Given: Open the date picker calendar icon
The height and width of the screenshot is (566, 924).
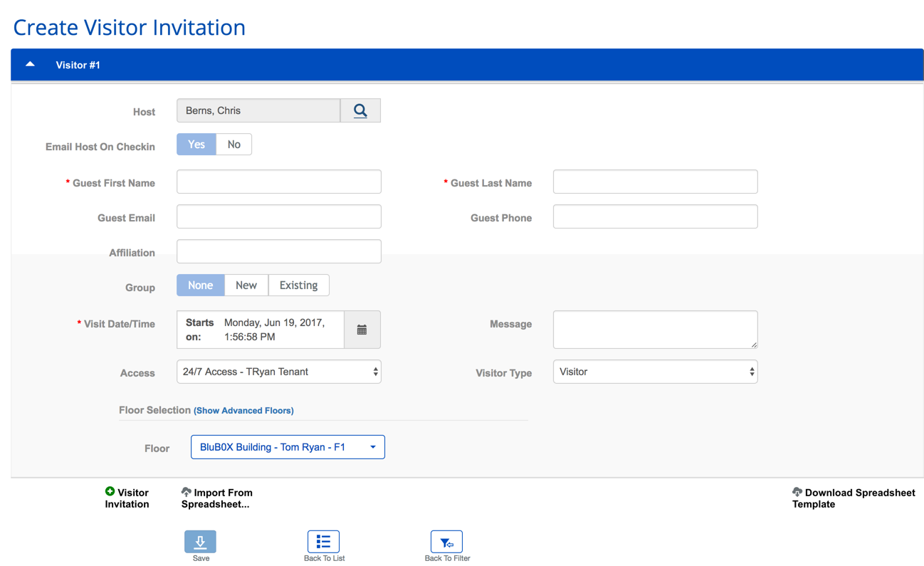Looking at the screenshot, I should 362,329.
